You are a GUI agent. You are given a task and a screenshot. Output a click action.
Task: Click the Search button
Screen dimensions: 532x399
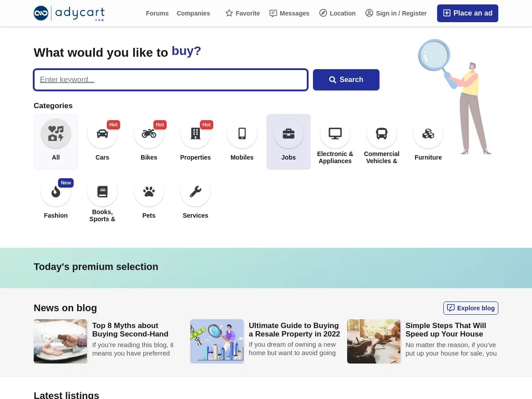coord(346,80)
